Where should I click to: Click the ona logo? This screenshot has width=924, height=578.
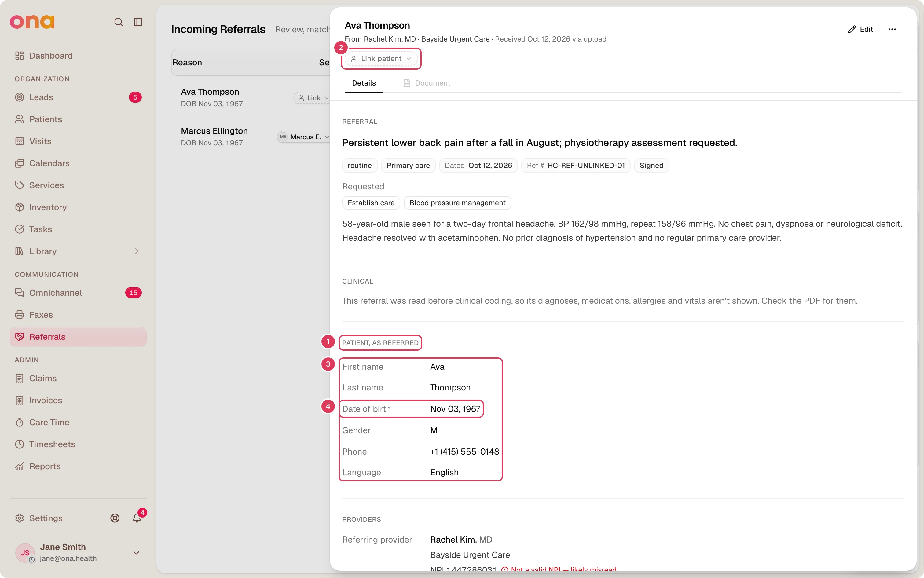click(32, 22)
